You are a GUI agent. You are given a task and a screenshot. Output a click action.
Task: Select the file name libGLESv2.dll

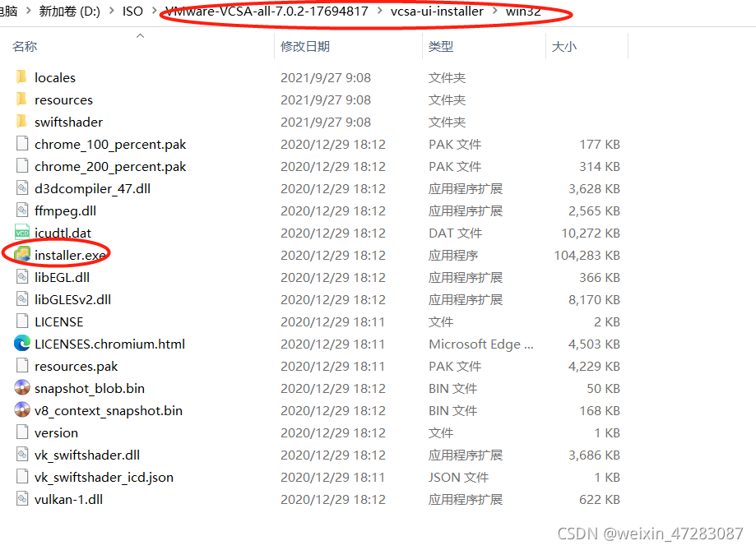[73, 299]
